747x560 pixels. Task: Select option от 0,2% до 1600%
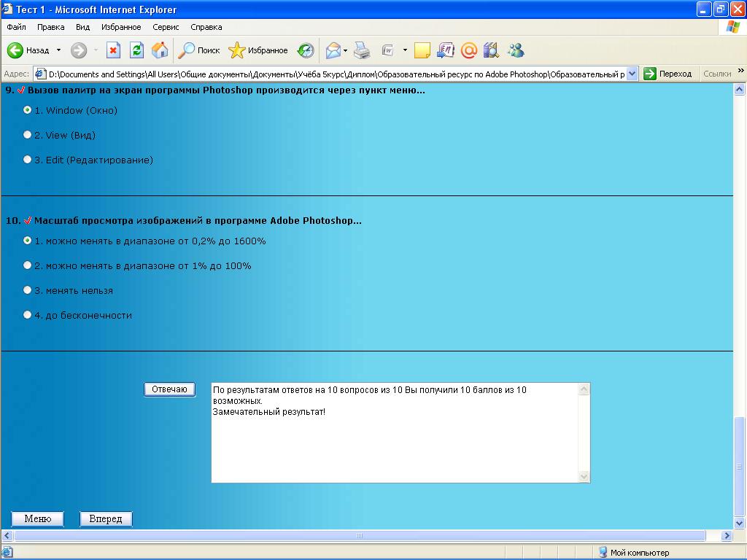pyautogui.click(x=27, y=241)
